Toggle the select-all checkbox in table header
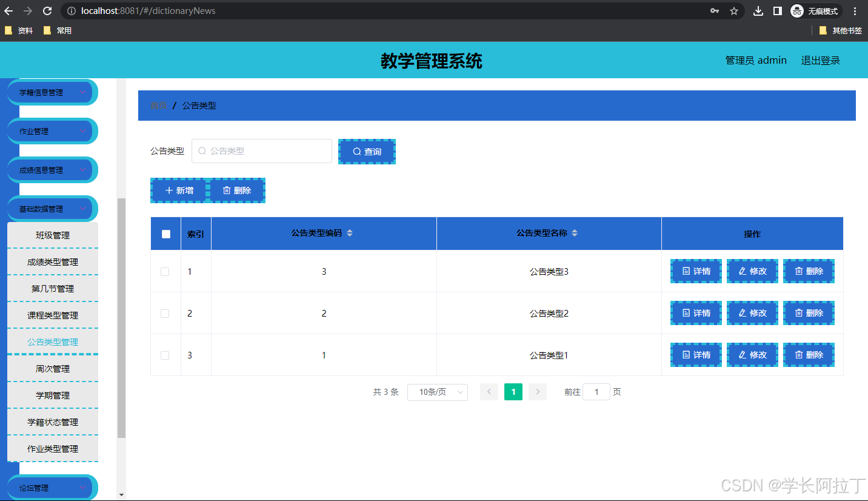 (x=165, y=233)
